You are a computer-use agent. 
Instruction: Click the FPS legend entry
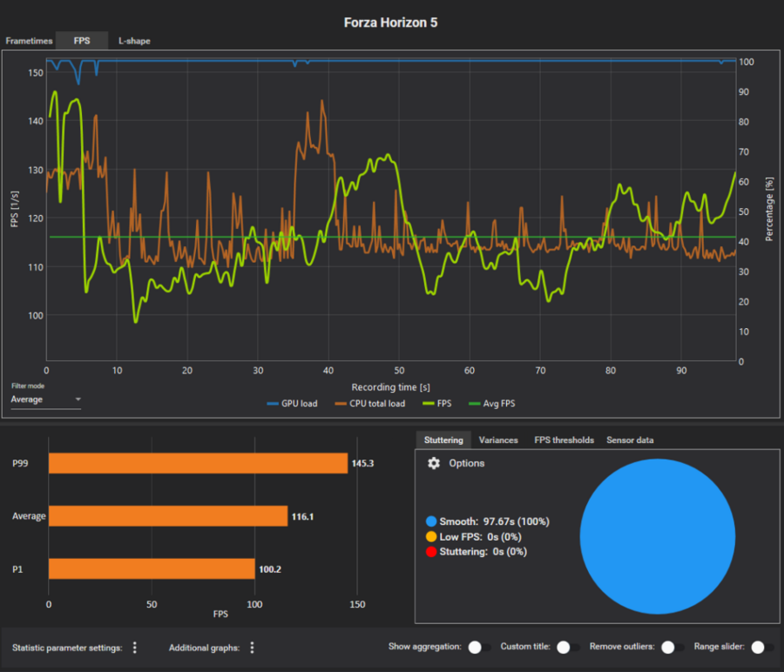(x=437, y=404)
